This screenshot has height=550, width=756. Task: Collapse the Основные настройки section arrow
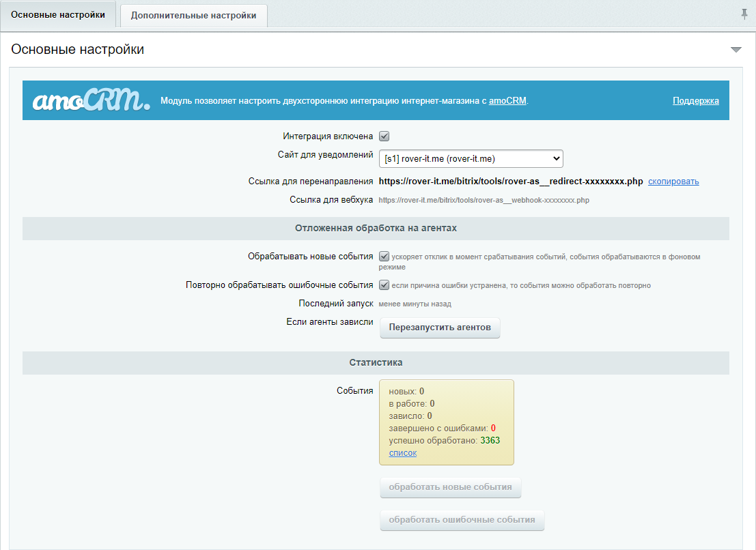coord(736,50)
